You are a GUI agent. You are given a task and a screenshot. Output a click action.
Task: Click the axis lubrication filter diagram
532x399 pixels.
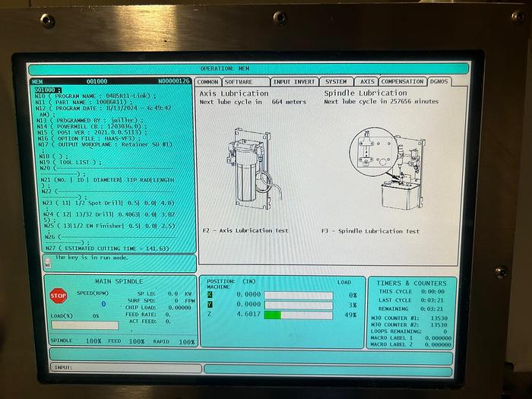point(249,169)
